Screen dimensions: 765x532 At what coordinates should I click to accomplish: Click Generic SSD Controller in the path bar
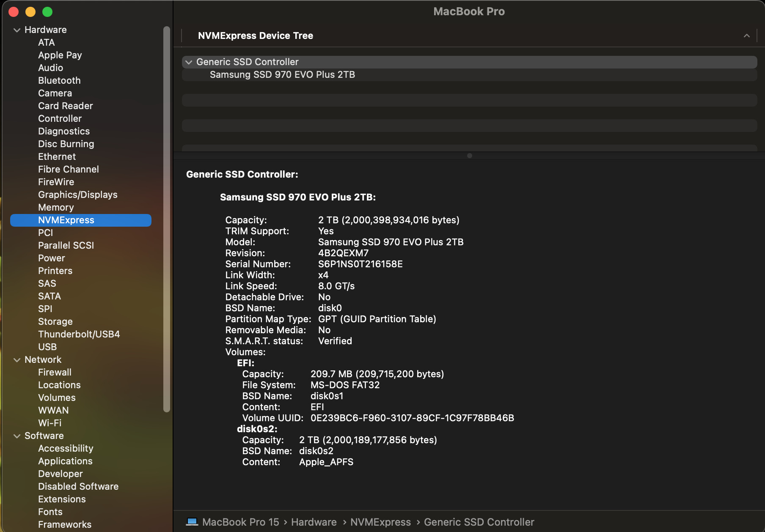click(x=479, y=522)
